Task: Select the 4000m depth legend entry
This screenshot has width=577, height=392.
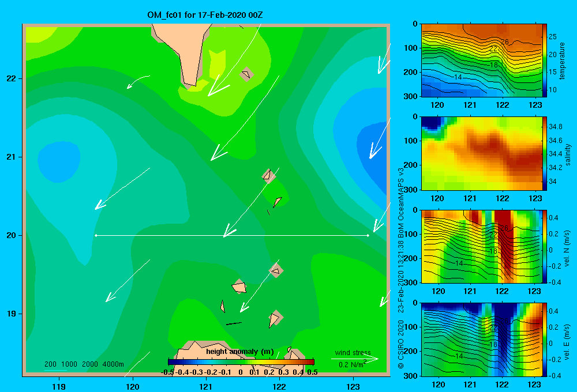Action: pos(113,364)
